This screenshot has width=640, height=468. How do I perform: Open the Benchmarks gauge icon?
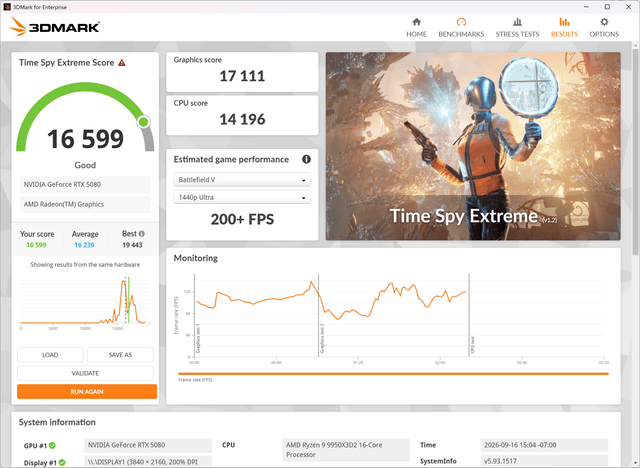(461, 22)
